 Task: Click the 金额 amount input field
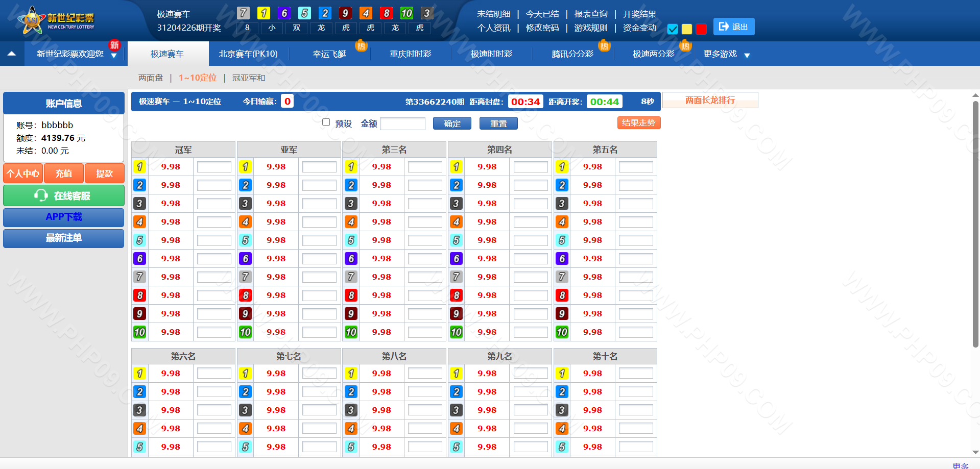(402, 124)
